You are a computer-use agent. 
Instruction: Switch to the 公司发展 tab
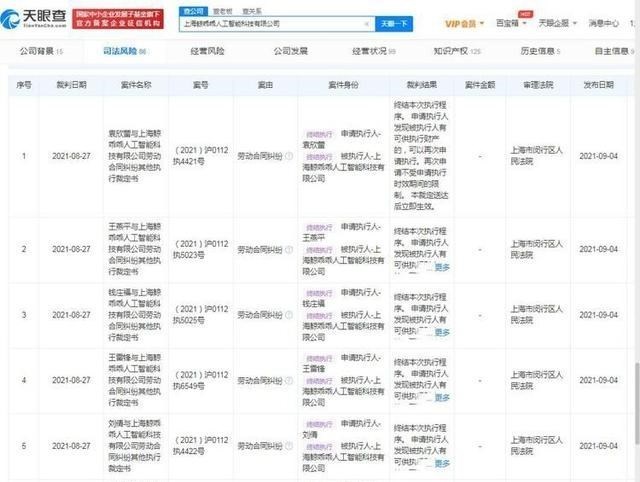click(290, 51)
